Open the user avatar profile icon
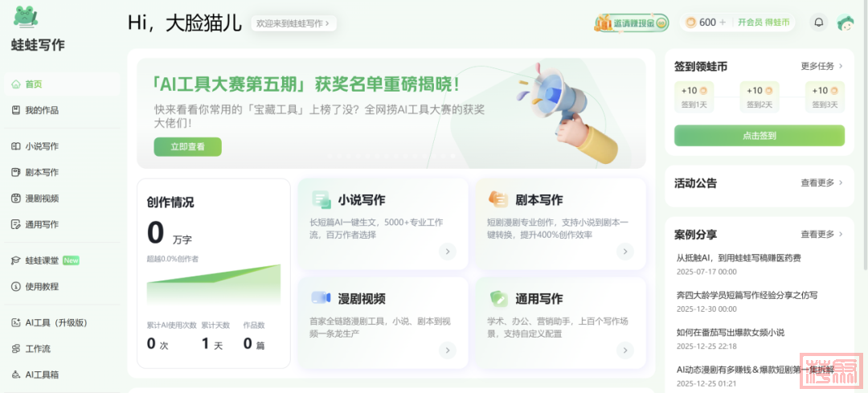This screenshot has height=393, width=868. click(845, 23)
